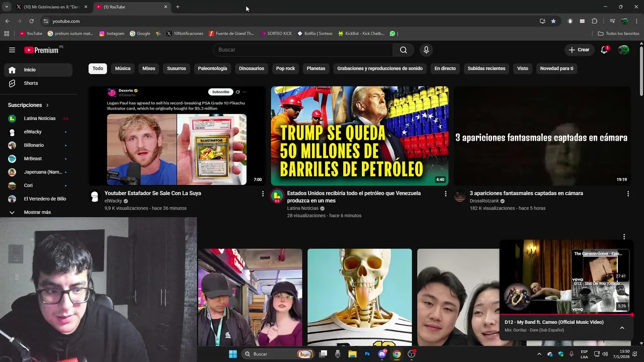Open Chrome apps grid in bookmarks bar
Image resolution: width=644 pixels, height=362 pixels.
7,34
